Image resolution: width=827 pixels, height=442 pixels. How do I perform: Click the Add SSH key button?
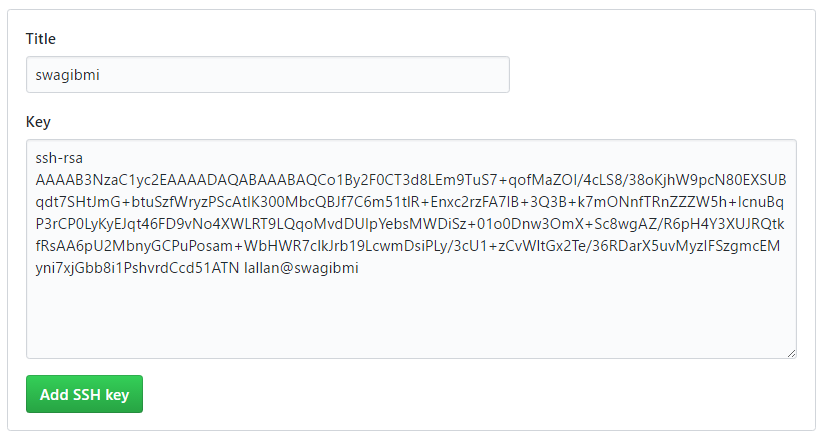point(84,394)
